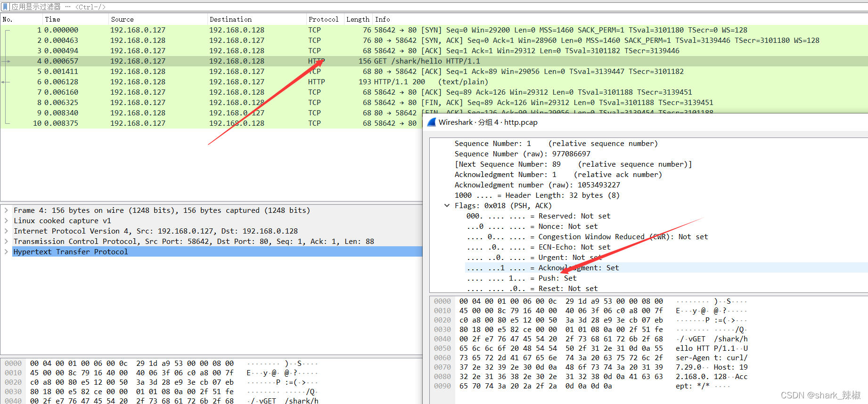Image resolution: width=868 pixels, height=404 pixels.
Task: Click the display filter bookmark icon
Action: point(6,7)
